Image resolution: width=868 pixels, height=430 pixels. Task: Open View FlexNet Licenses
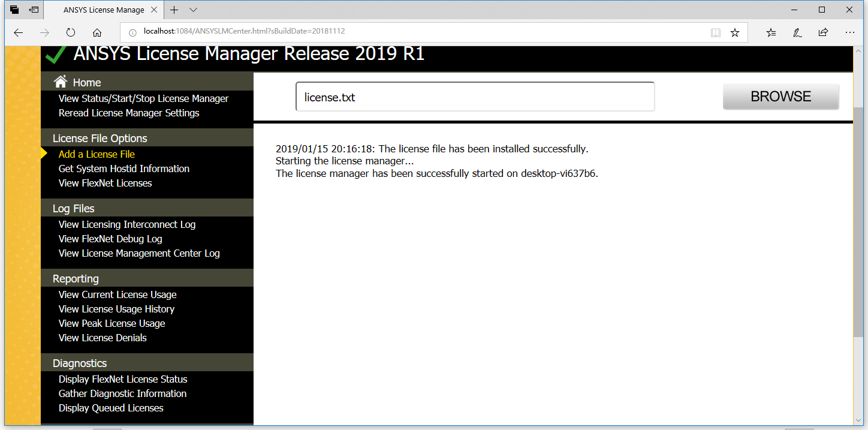[106, 183]
